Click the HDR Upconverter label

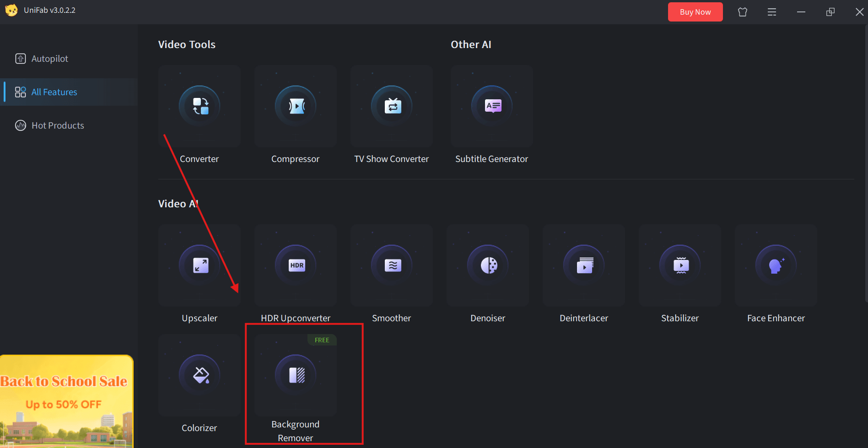pyautogui.click(x=296, y=318)
